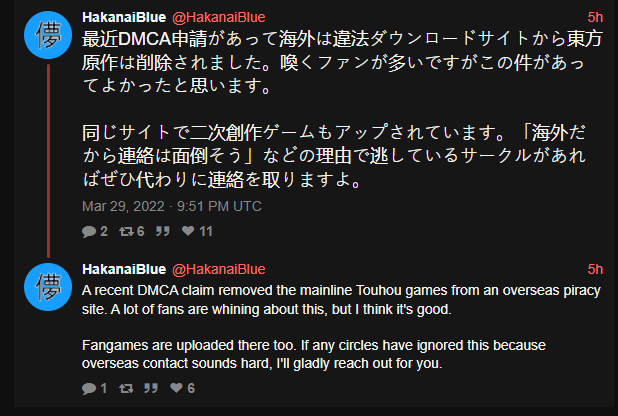The image size is (618, 416).
Task: Click @HakanaiBlue handle on first tweet
Action: point(219,17)
